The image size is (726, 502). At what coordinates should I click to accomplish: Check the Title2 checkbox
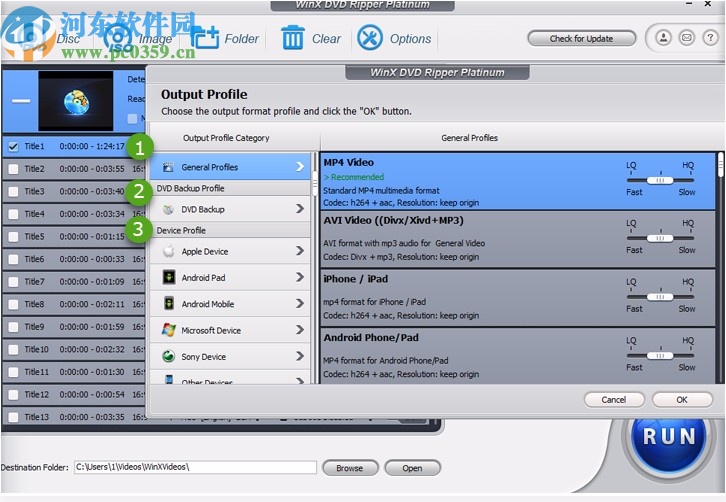(x=13, y=169)
